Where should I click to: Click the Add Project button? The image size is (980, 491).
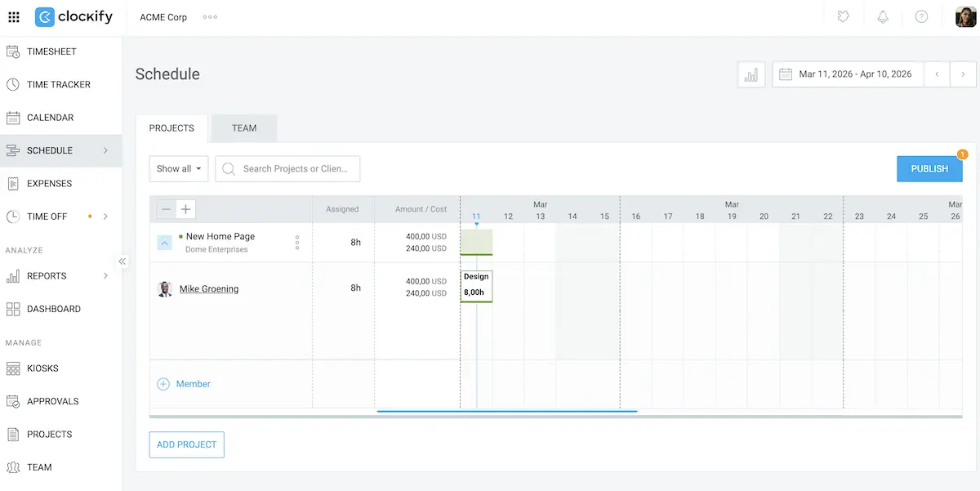pyautogui.click(x=186, y=445)
